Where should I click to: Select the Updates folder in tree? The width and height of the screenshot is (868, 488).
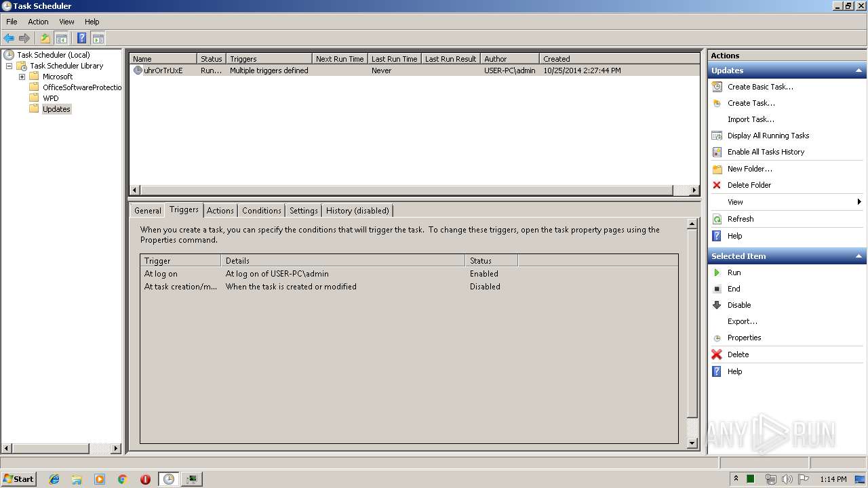(56, 109)
